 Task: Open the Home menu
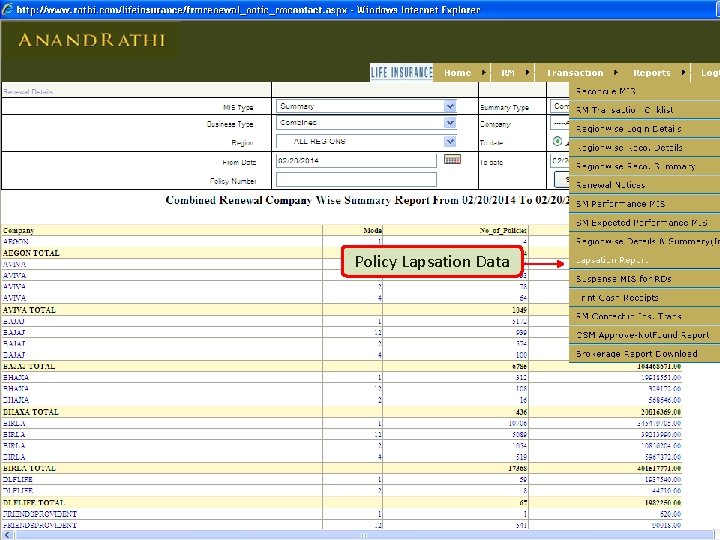click(457, 73)
